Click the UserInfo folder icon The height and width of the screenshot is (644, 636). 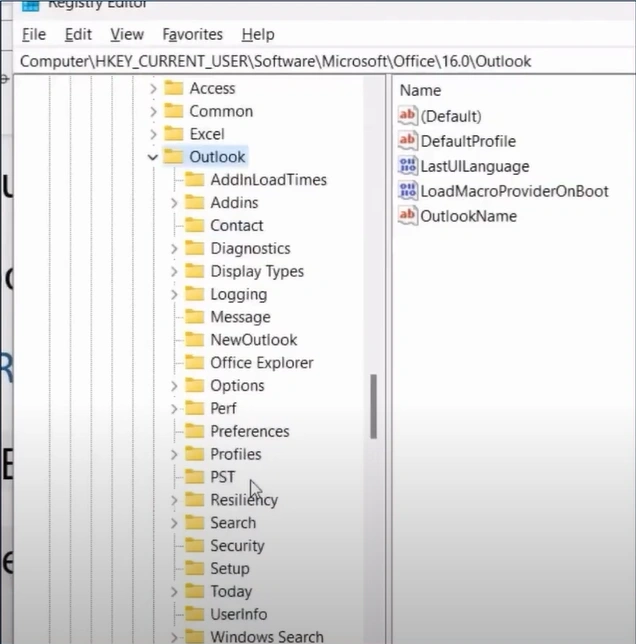(194, 614)
